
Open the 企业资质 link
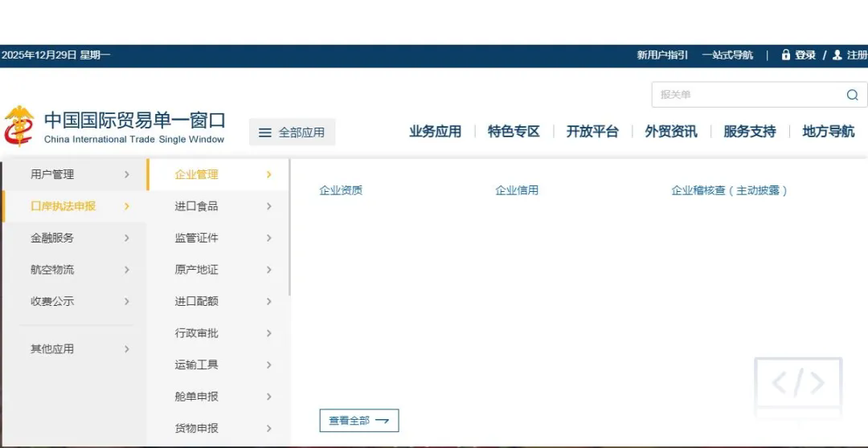341,190
